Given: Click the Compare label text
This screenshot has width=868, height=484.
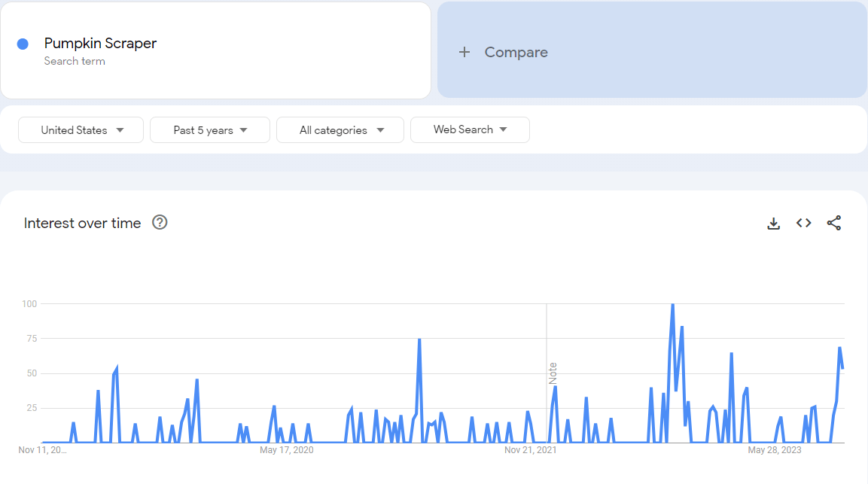Looking at the screenshot, I should (x=516, y=52).
